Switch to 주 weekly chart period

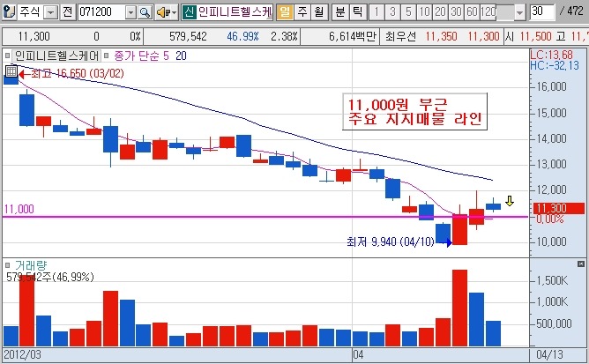click(302, 12)
